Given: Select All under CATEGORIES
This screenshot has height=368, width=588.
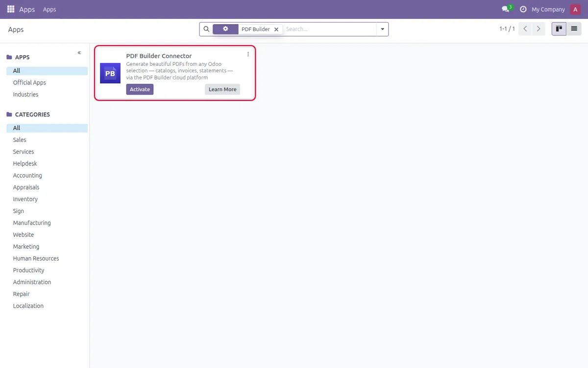Looking at the screenshot, I should click(47, 128).
